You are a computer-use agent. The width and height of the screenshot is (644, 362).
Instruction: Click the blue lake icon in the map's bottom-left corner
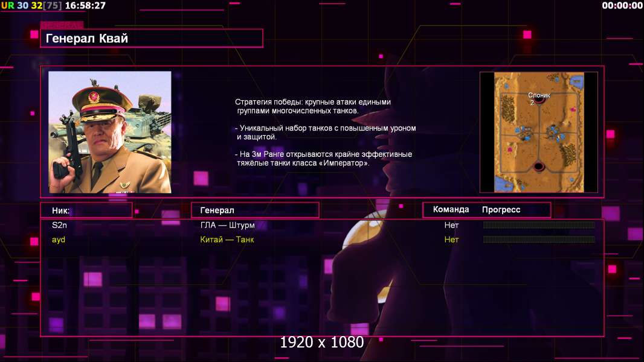503,183
